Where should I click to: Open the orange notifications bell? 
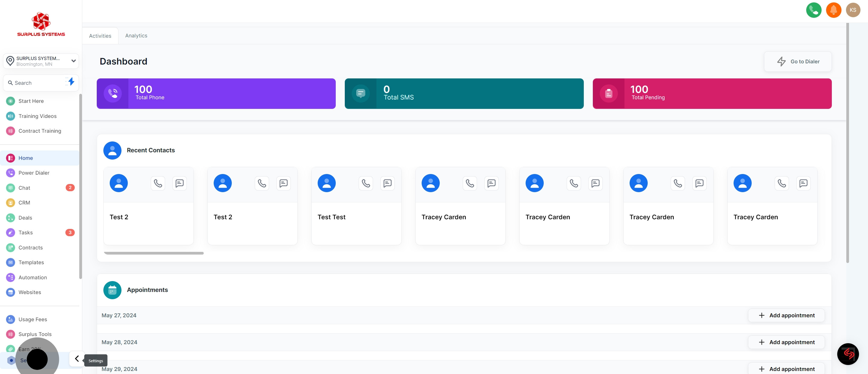[x=833, y=10]
